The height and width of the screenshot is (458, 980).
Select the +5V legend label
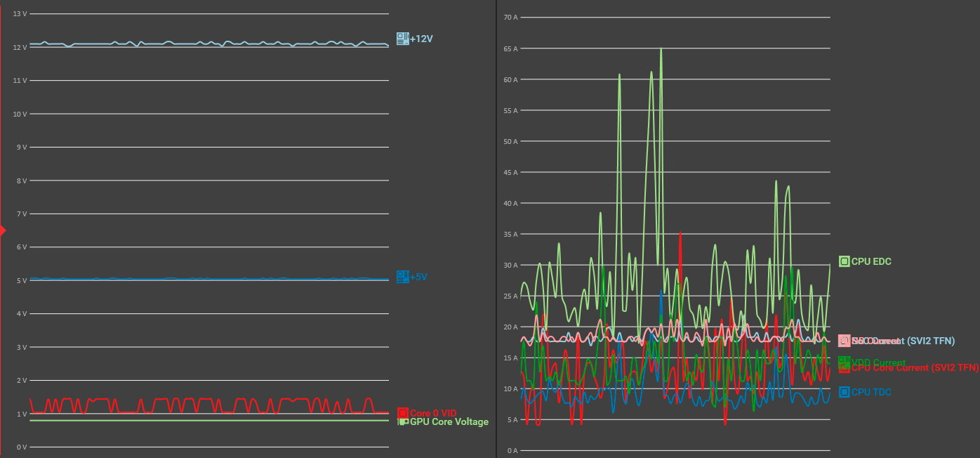click(x=418, y=277)
